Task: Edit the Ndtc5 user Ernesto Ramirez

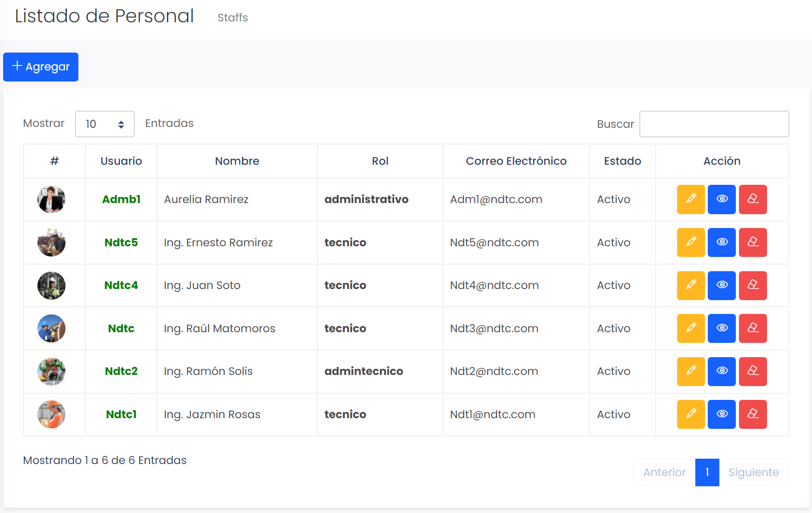Action: [x=690, y=242]
